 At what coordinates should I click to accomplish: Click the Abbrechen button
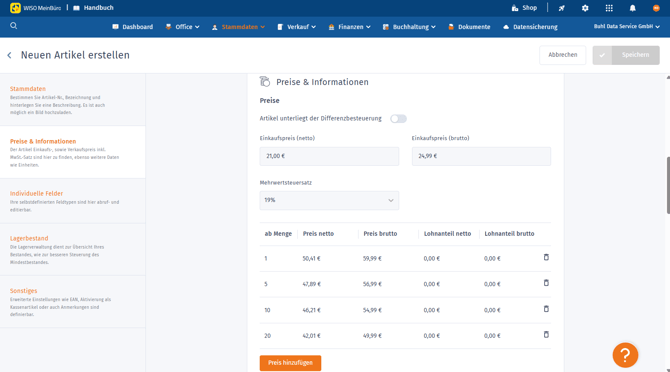pos(562,55)
